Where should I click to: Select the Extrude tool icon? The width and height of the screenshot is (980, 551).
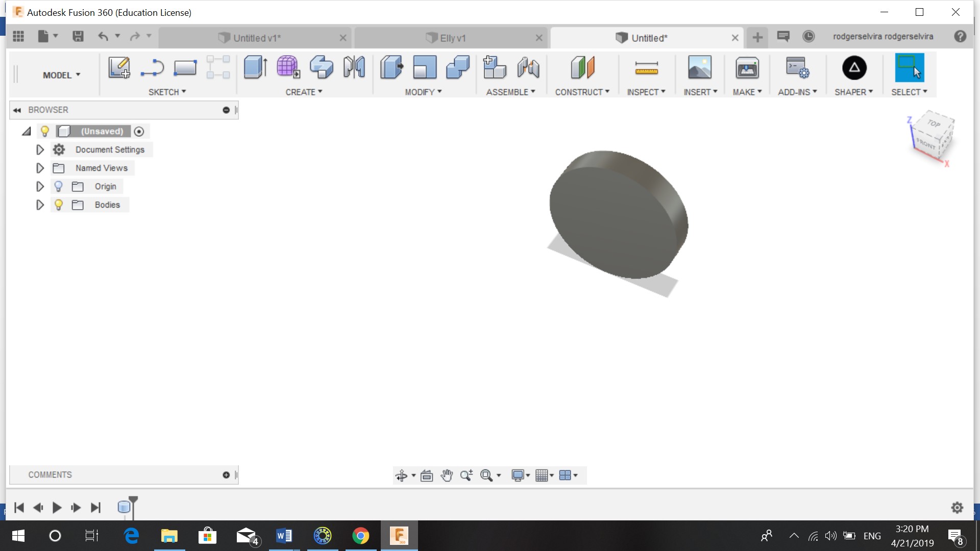(255, 67)
